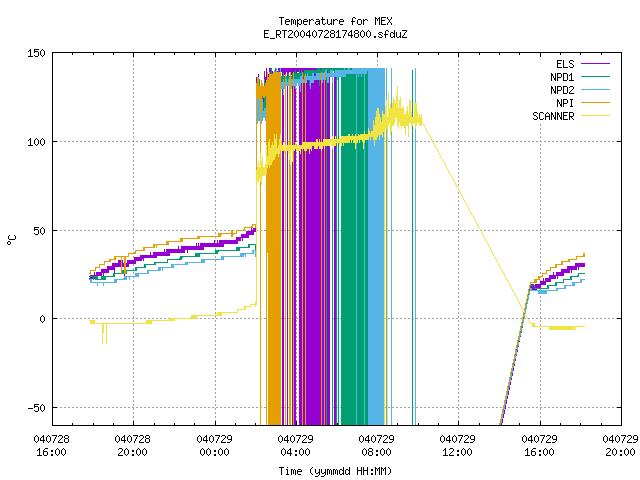The height and width of the screenshot is (480, 640).
Task: Click the y-axis label 150
Action: click(x=36, y=53)
